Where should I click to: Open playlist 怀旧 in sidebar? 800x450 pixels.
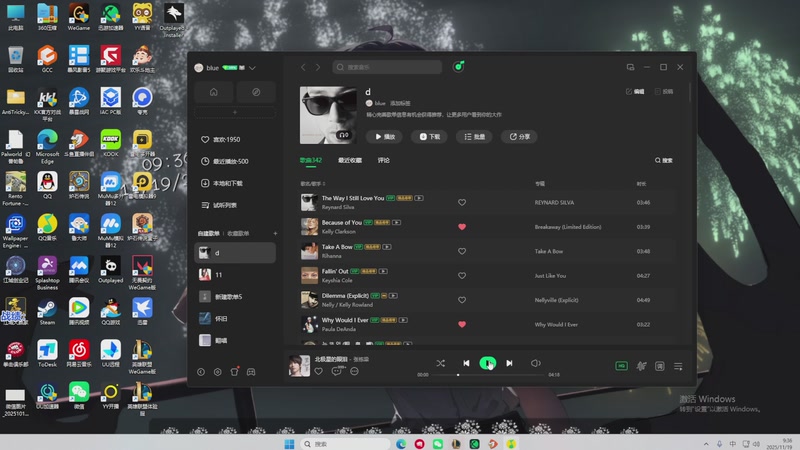coord(235,318)
